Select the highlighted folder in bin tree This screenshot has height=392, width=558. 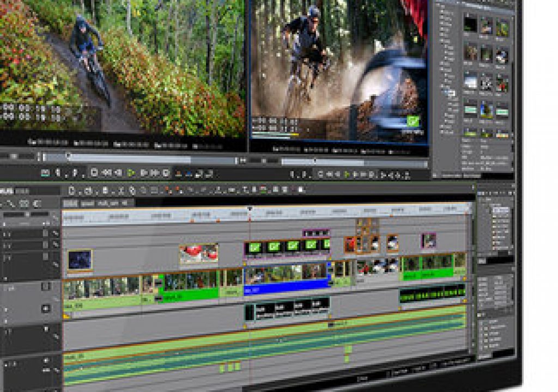pyautogui.click(x=449, y=93)
